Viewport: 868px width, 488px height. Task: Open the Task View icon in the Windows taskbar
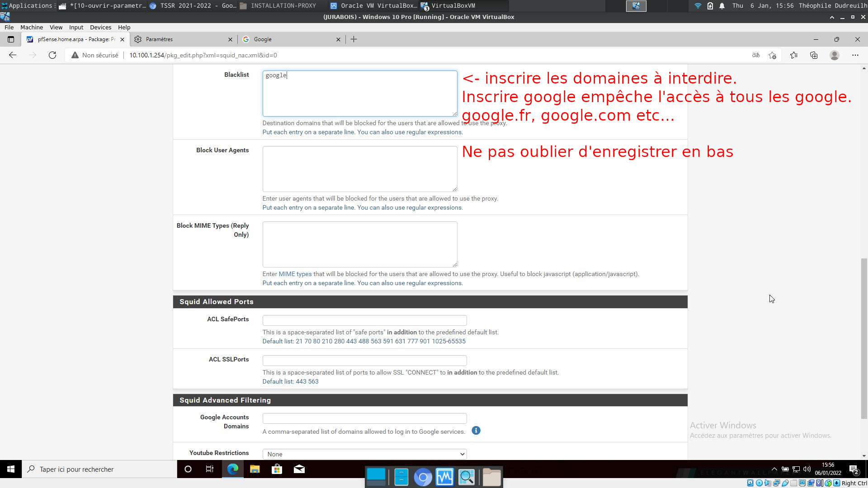pyautogui.click(x=210, y=469)
